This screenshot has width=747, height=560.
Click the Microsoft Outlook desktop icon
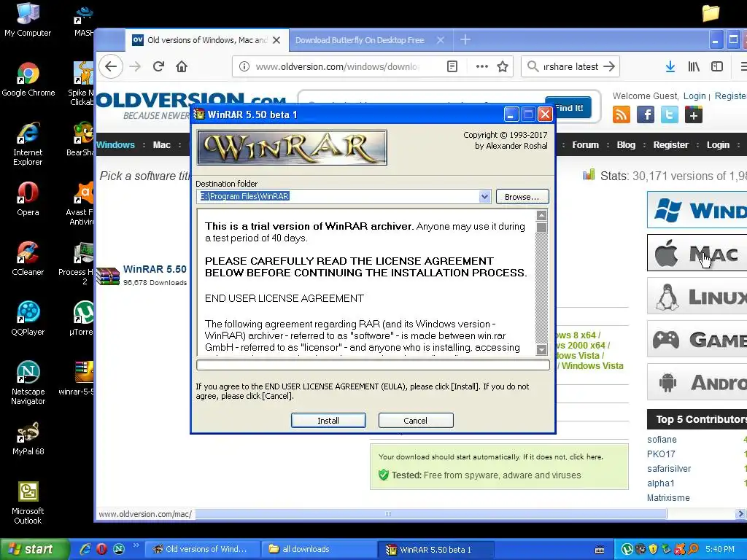[x=28, y=502]
